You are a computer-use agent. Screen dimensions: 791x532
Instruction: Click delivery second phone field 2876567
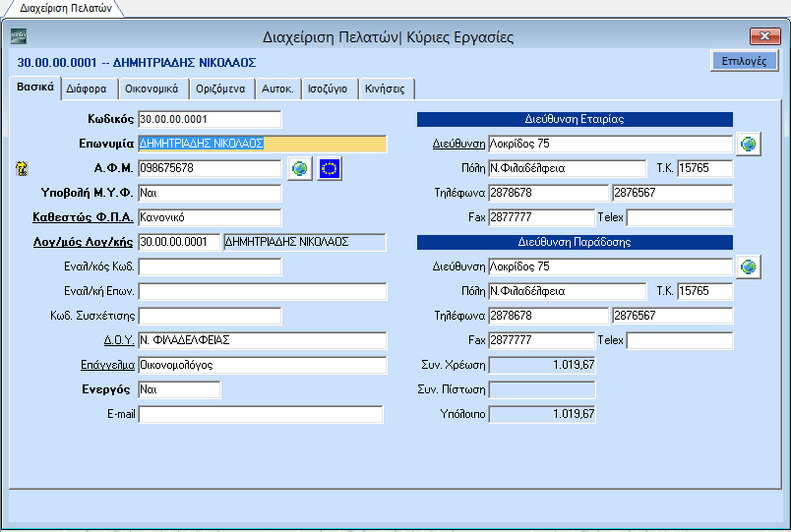pyautogui.click(x=673, y=317)
